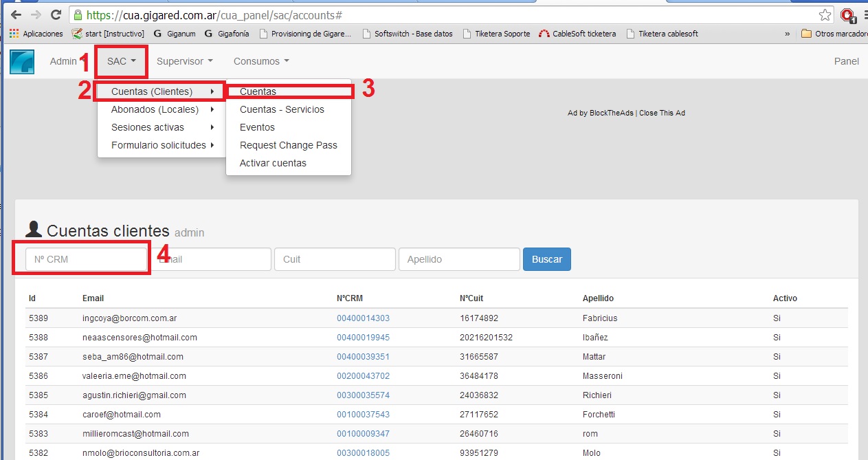
Task: Expand the Consumos dropdown
Action: (x=260, y=61)
